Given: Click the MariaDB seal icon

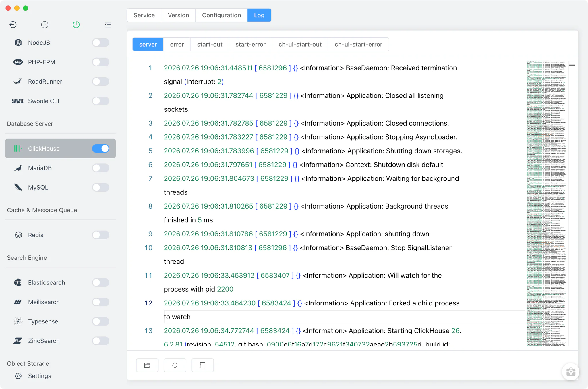Looking at the screenshot, I should pos(18,168).
